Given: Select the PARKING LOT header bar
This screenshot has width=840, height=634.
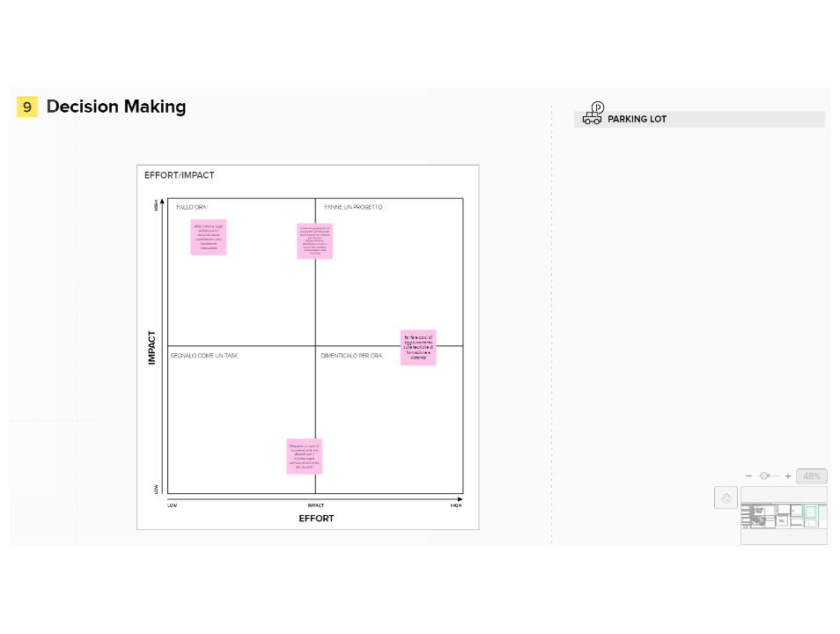Looking at the screenshot, I should pyautogui.click(x=700, y=119).
